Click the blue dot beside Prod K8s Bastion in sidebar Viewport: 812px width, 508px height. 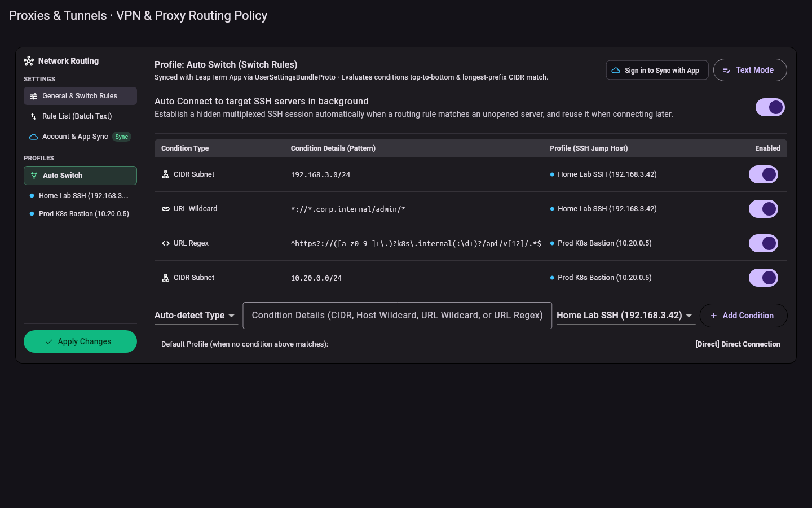[x=32, y=214]
